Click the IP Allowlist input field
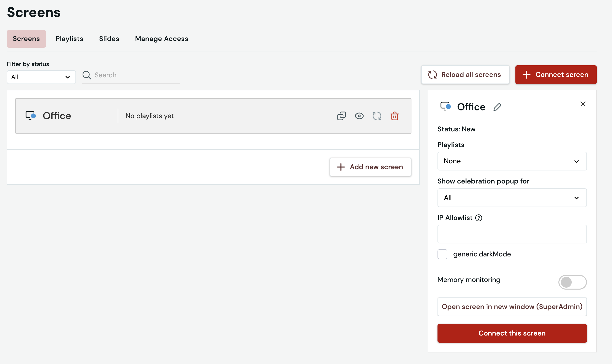Screen dimensions: 612x364 pos(512,234)
